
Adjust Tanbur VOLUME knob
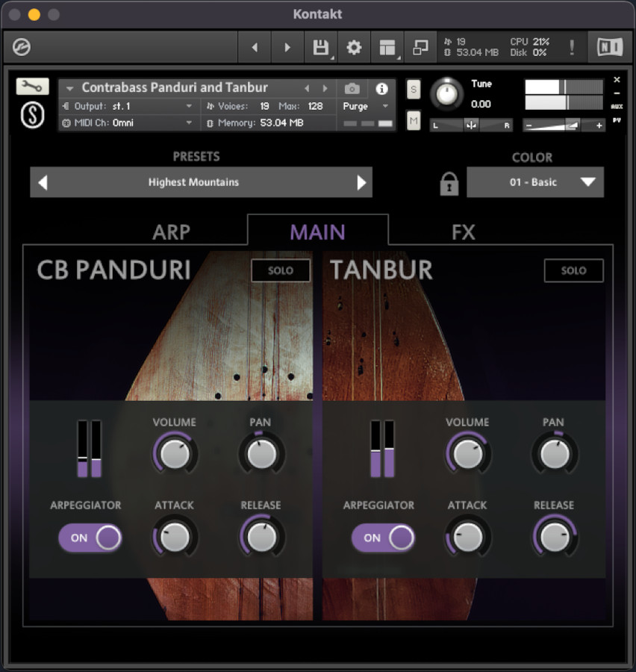(467, 454)
